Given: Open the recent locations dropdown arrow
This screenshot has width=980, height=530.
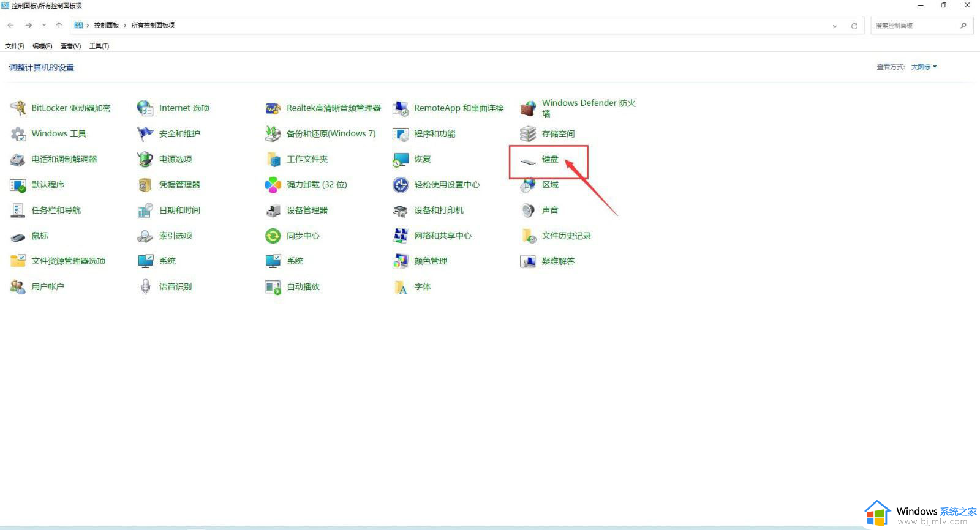Looking at the screenshot, I should pos(44,26).
